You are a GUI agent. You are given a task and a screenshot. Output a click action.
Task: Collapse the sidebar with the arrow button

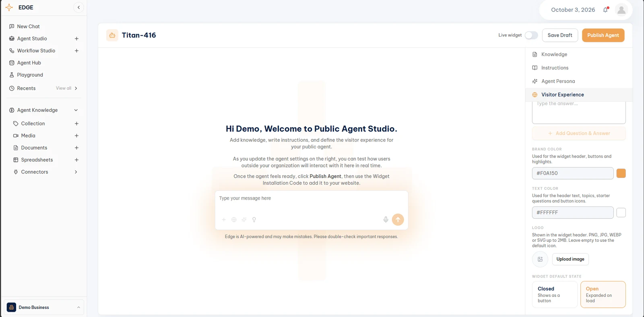pos(78,7)
